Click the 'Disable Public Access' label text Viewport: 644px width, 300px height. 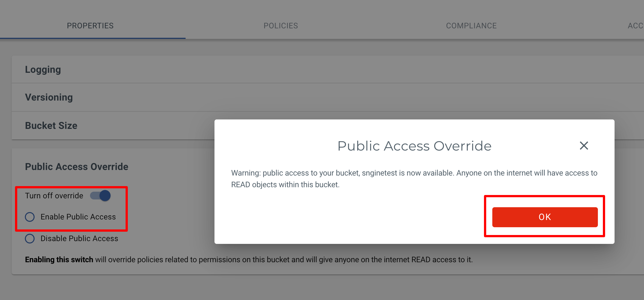pyautogui.click(x=79, y=239)
